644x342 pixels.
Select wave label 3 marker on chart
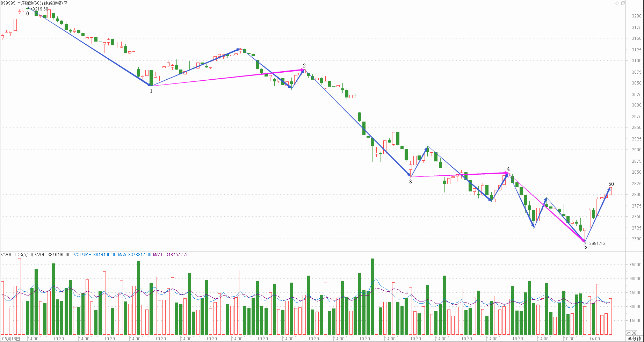click(411, 182)
